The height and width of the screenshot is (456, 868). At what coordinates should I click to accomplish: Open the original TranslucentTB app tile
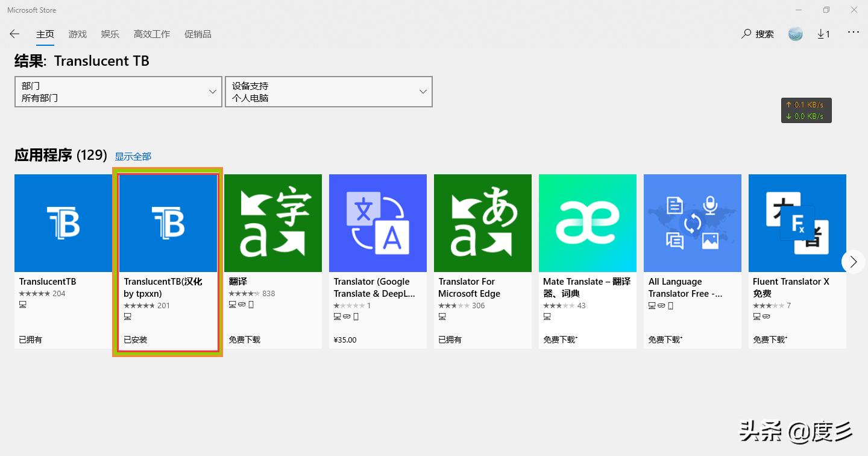[x=63, y=223]
